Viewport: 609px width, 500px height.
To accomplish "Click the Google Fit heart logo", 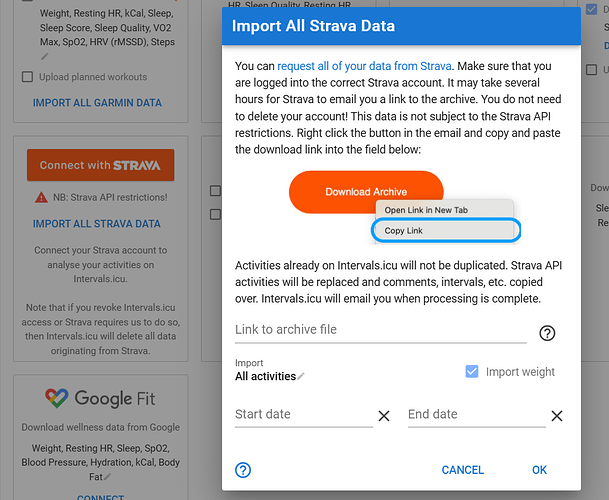I will [x=57, y=398].
